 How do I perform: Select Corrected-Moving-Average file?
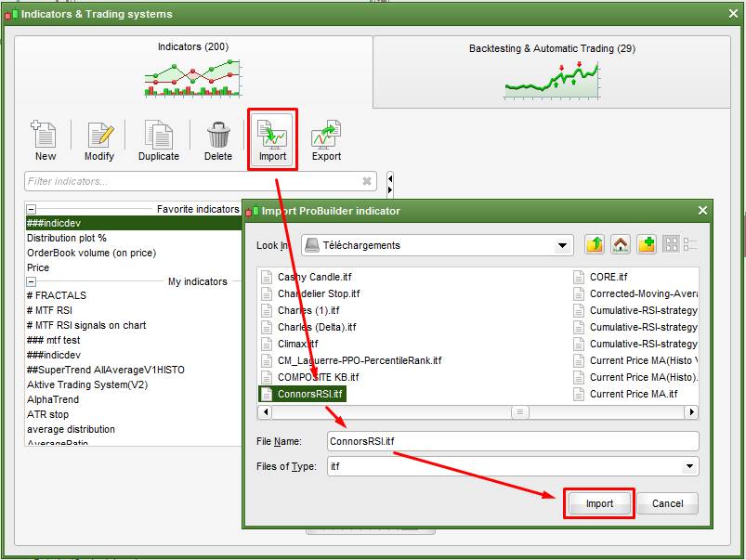click(x=643, y=293)
